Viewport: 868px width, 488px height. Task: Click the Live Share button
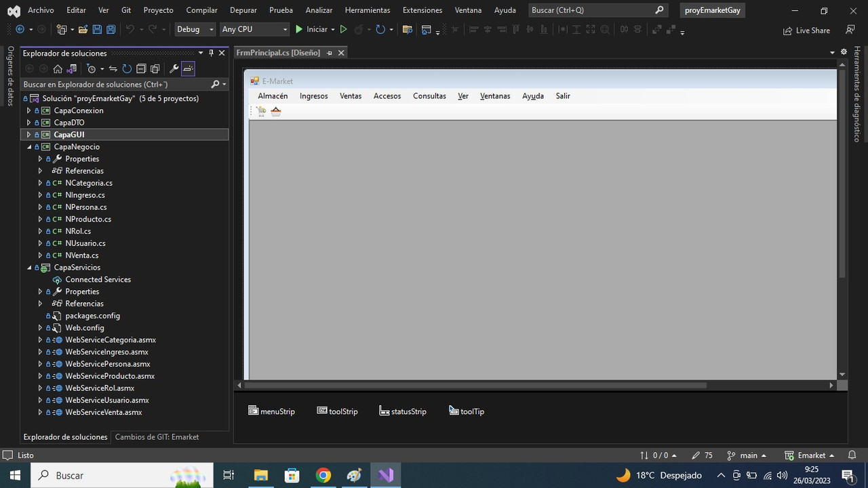pos(806,30)
